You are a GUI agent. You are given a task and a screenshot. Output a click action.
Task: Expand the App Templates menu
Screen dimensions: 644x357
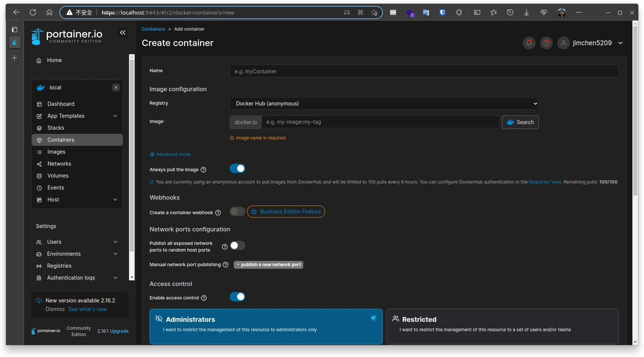[x=115, y=116]
